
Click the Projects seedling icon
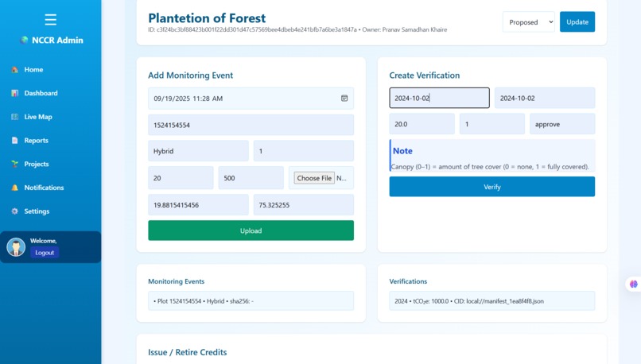[15, 164]
